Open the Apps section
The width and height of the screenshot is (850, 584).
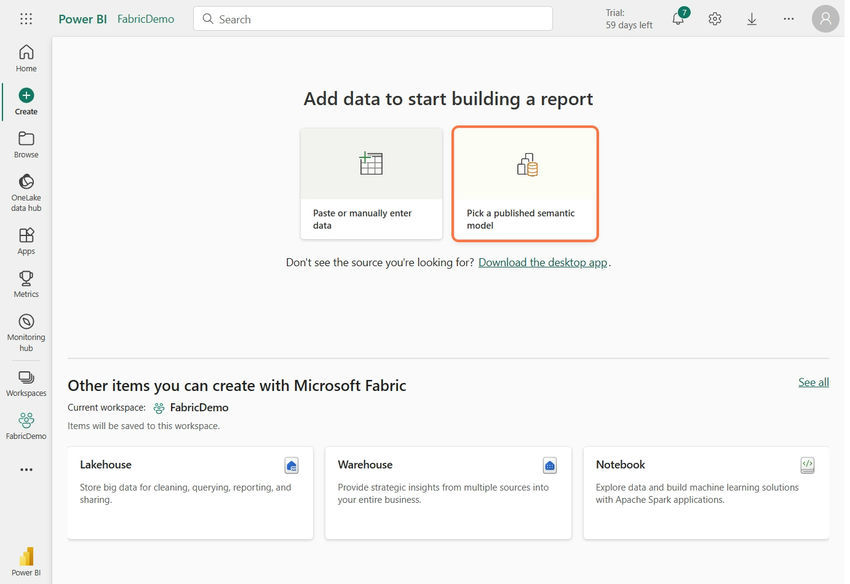26,241
